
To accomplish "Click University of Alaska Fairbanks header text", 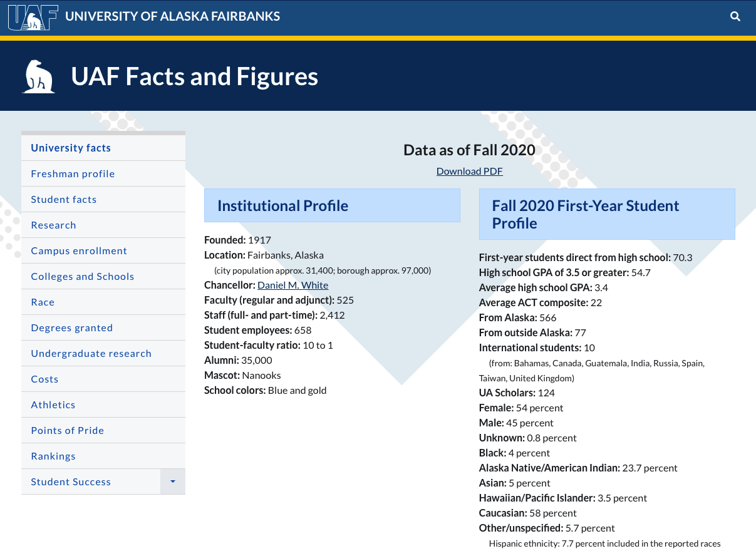I will pyautogui.click(x=173, y=16).
